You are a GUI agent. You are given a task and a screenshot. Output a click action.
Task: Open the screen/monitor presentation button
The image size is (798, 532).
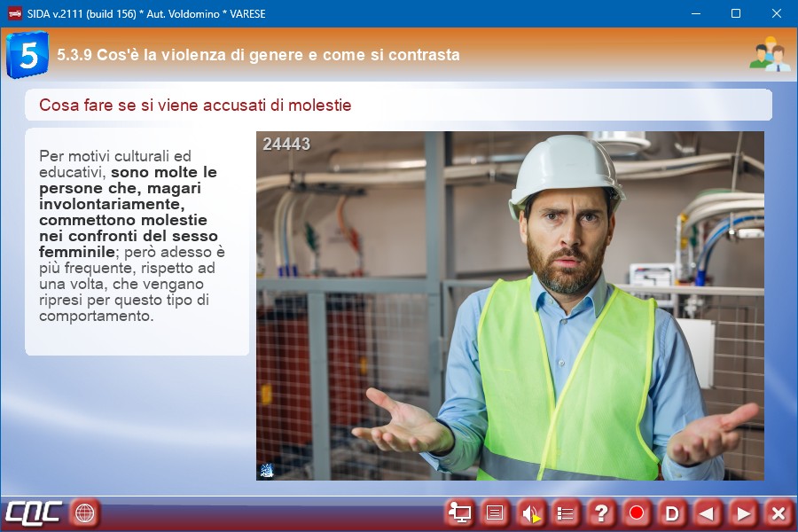[459, 512]
